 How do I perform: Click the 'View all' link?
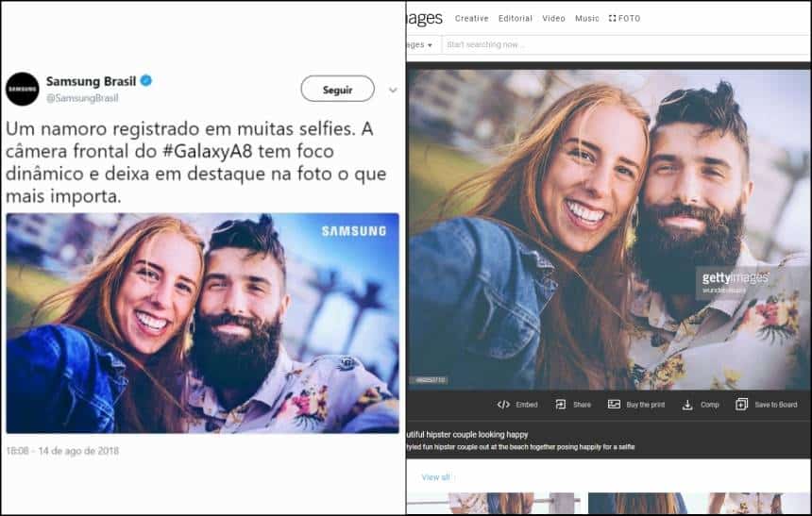(435, 477)
